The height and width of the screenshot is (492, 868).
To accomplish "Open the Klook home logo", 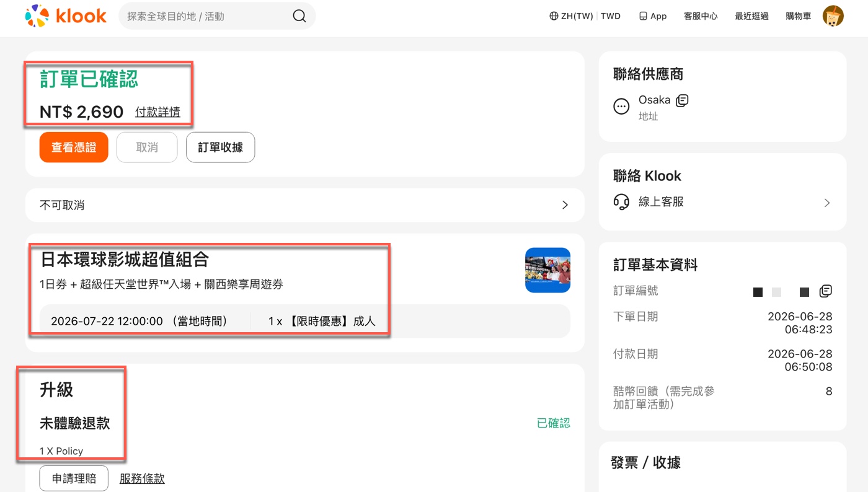I will (66, 16).
